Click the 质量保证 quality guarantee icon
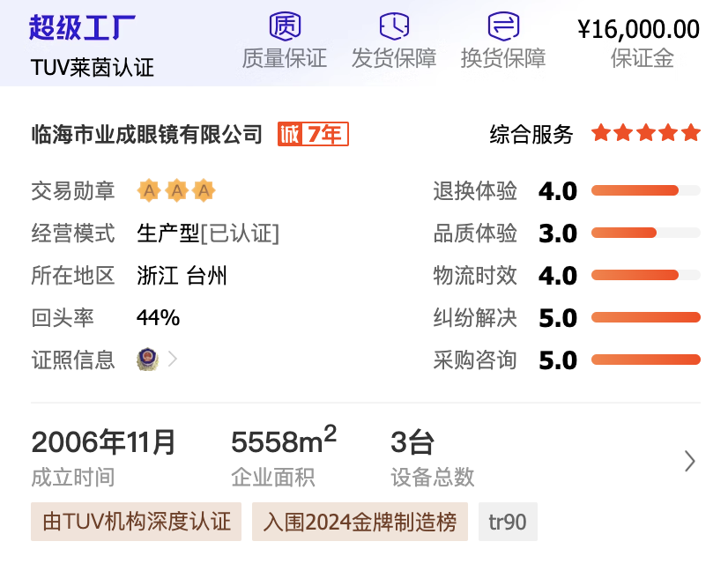 pyautogui.click(x=285, y=25)
